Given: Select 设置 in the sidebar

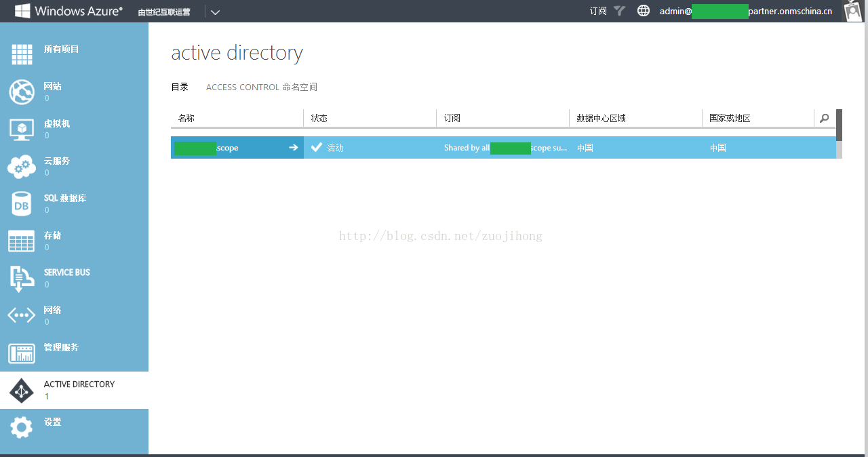Looking at the screenshot, I should coord(53,422).
